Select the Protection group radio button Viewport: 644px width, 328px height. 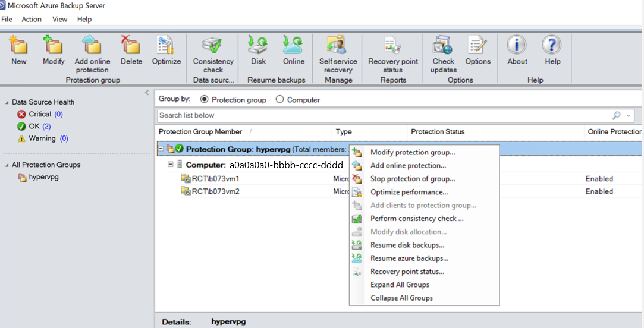tap(204, 100)
